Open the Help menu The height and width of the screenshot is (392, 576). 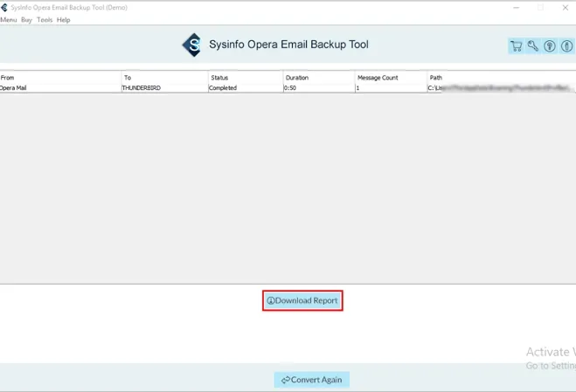(63, 20)
